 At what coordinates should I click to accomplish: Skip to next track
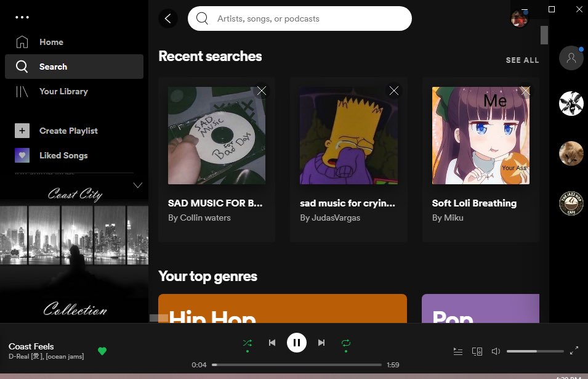321,343
